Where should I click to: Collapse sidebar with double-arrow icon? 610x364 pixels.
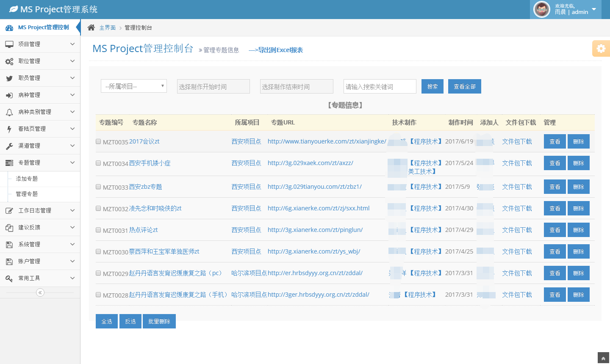pyautogui.click(x=40, y=292)
